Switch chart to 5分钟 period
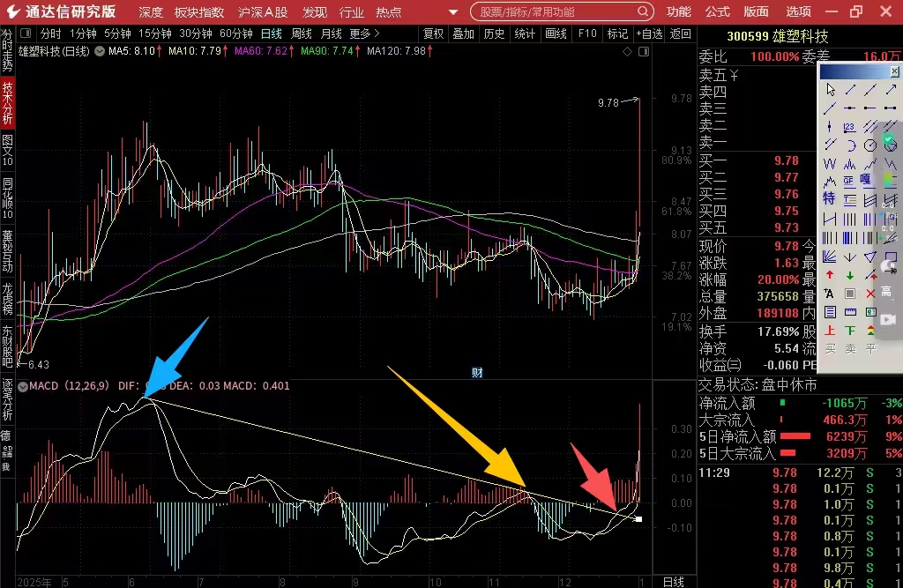 [x=117, y=34]
